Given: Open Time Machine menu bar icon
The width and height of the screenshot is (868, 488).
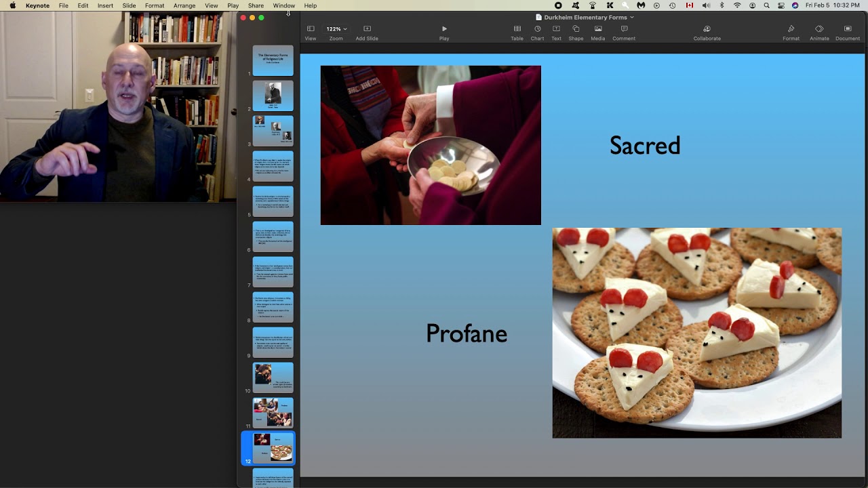Looking at the screenshot, I should (673, 5).
